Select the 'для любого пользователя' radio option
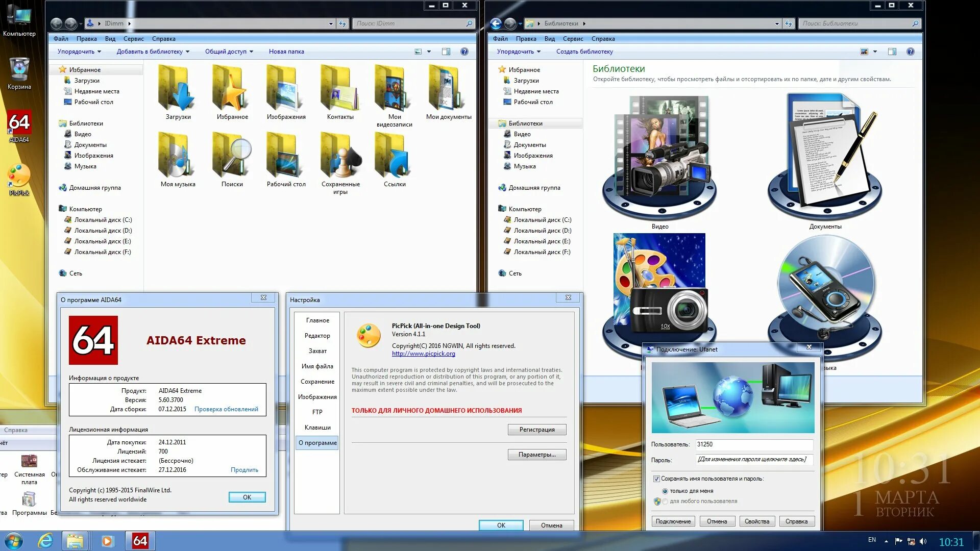This screenshot has width=980, height=551. pyautogui.click(x=665, y=502)
